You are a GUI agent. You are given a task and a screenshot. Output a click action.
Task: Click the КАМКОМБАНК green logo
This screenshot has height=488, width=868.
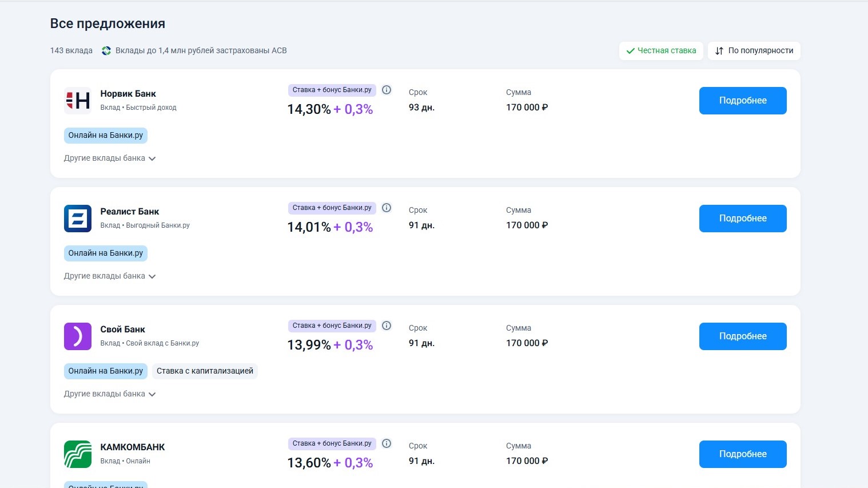click(x=78, y=454)
